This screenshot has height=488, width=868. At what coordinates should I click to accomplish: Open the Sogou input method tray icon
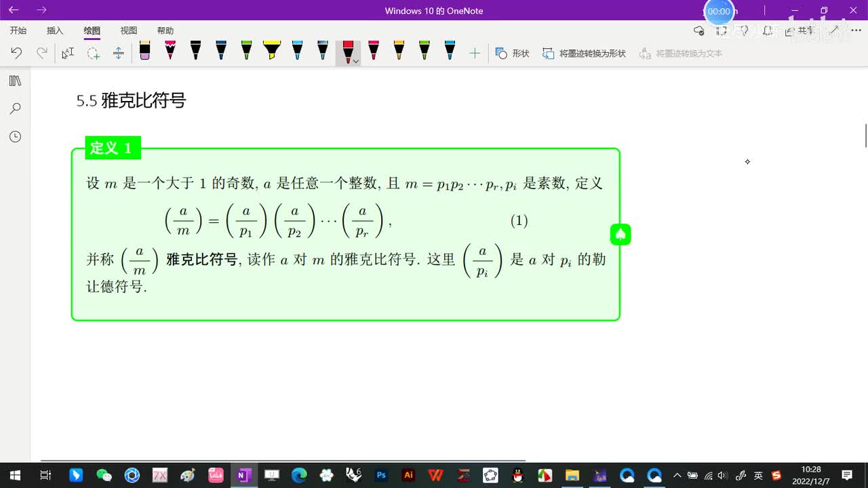[776, 475]
